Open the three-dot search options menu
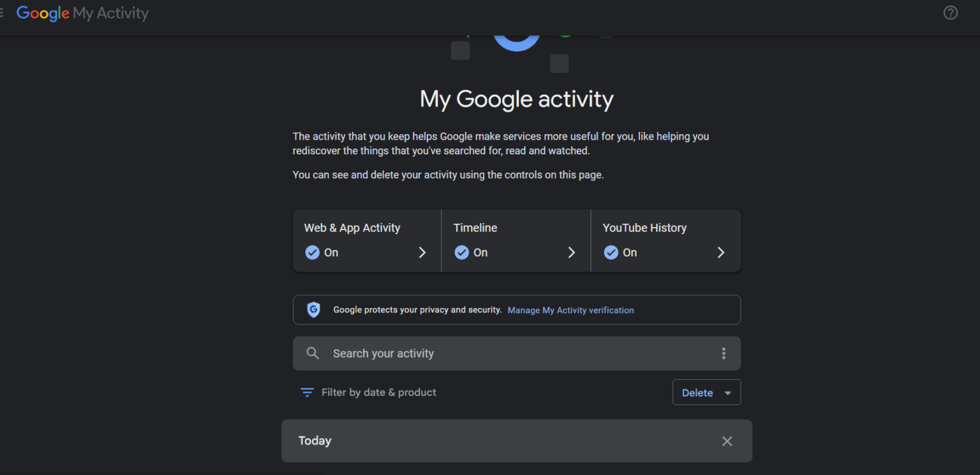Image resolution: width=980 pixels, height=475 pixels. (724, 353)
